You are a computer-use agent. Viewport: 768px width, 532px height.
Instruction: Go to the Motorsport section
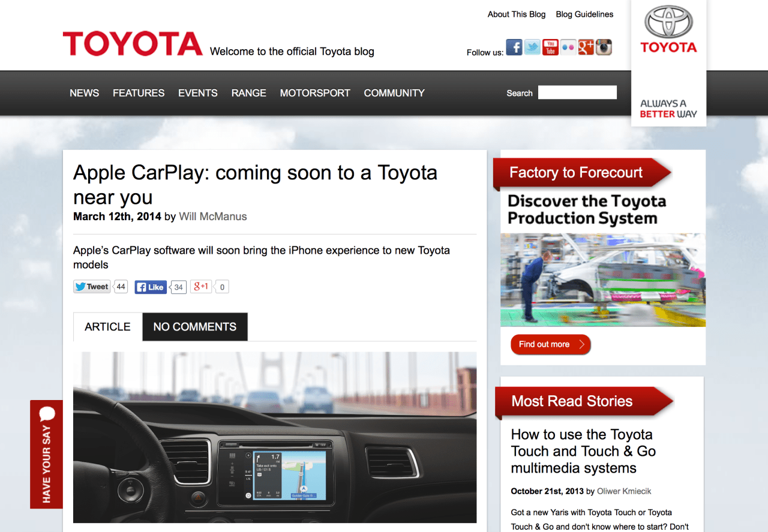315,93
